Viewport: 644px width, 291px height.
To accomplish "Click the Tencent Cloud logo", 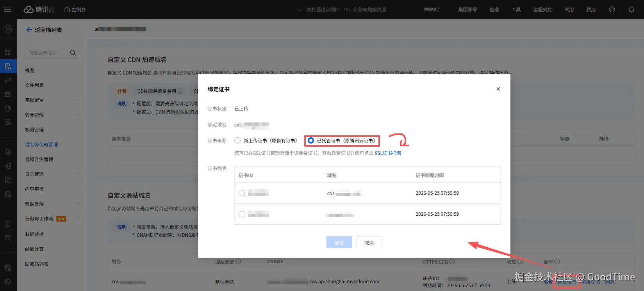I will click(x=39, y=9).
